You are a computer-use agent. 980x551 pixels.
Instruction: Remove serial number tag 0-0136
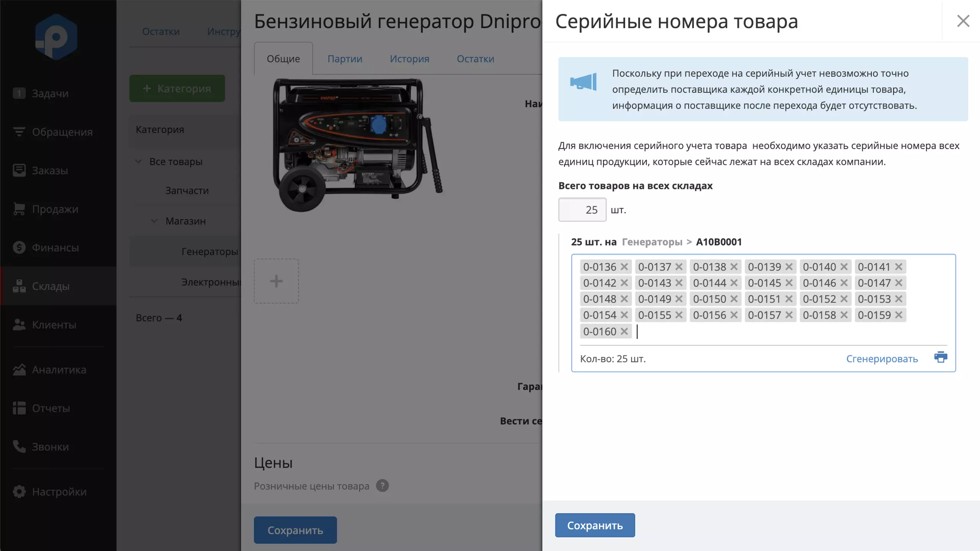pos(624,267)
